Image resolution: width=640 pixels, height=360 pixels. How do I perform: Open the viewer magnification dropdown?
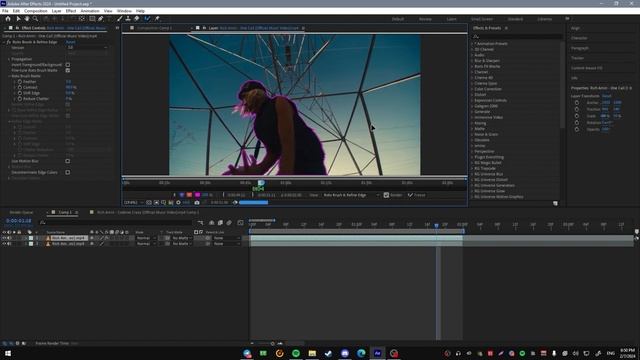tap(133, 202)
